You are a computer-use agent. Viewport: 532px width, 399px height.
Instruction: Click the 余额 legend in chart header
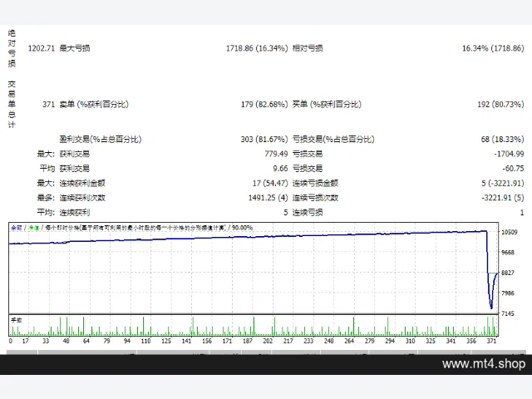(17, 228)
